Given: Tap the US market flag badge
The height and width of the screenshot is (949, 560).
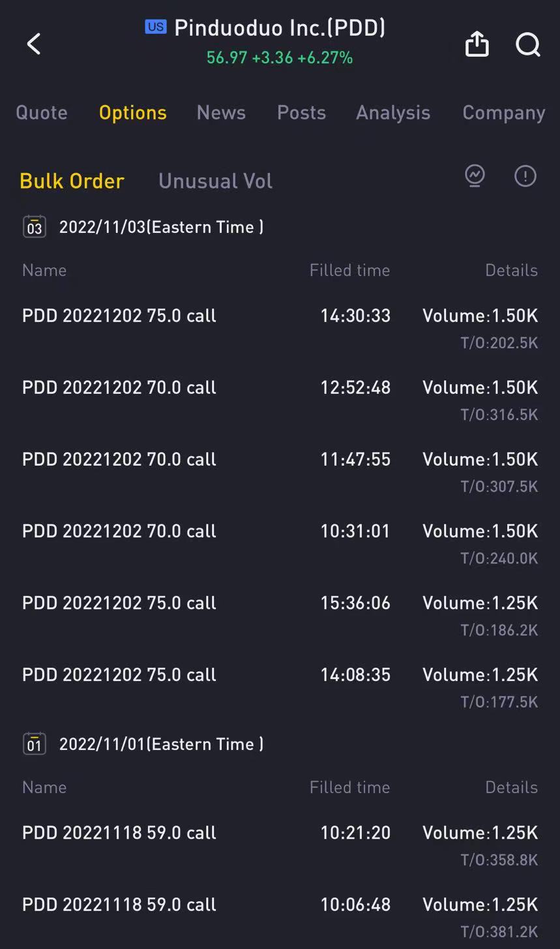Looking at the screenshot, I should 156,27.
